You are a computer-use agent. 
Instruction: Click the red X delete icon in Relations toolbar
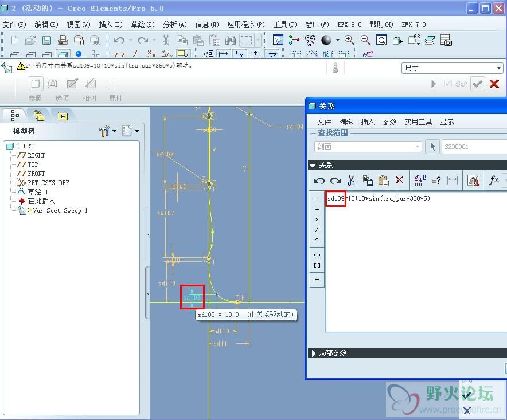(400, 180)
